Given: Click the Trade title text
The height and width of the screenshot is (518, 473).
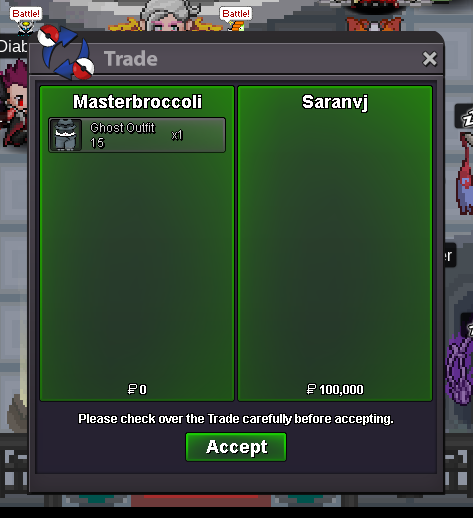Looking at the screenshot, I should tap(131, 59).
